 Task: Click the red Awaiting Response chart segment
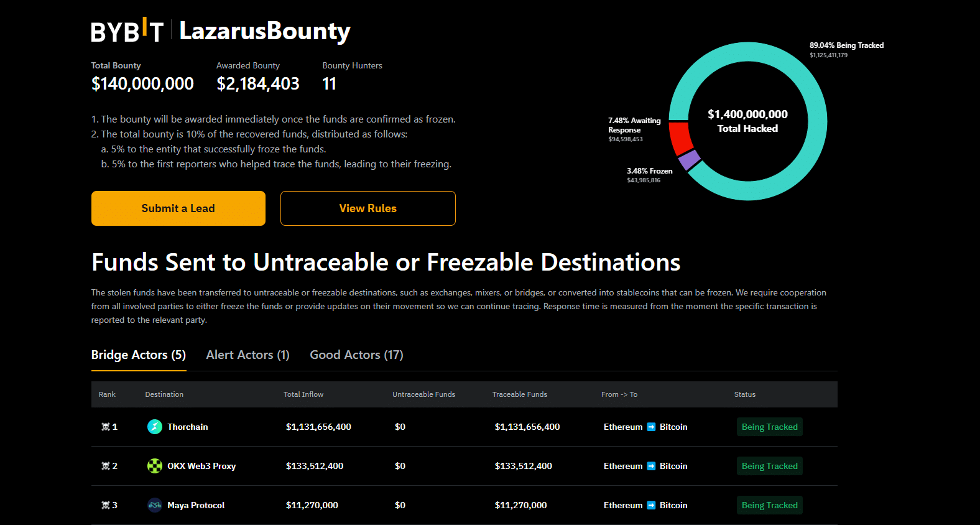click(x=680, y=137)
